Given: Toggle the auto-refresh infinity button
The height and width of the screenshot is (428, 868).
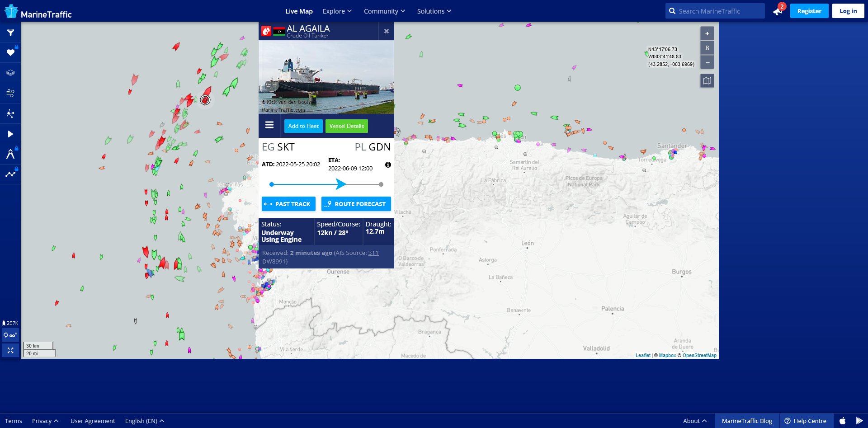Looking at the screenshot, I should point(10,335).
